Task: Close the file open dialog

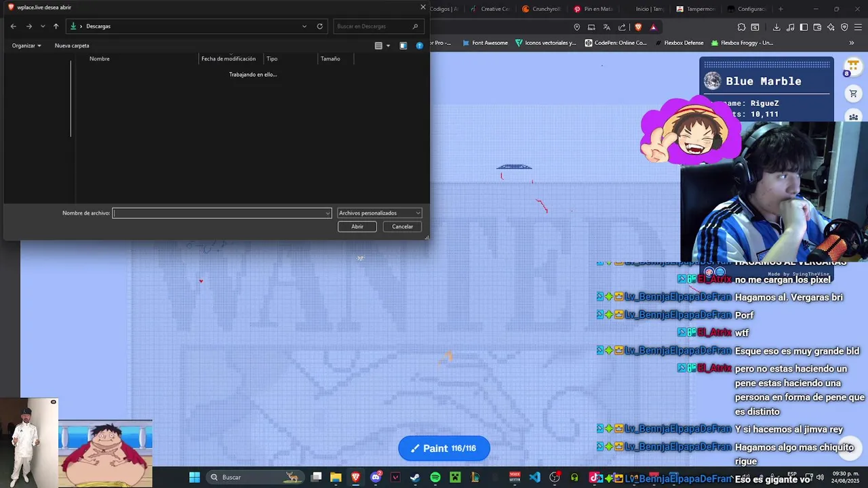Action: [423, 7]
